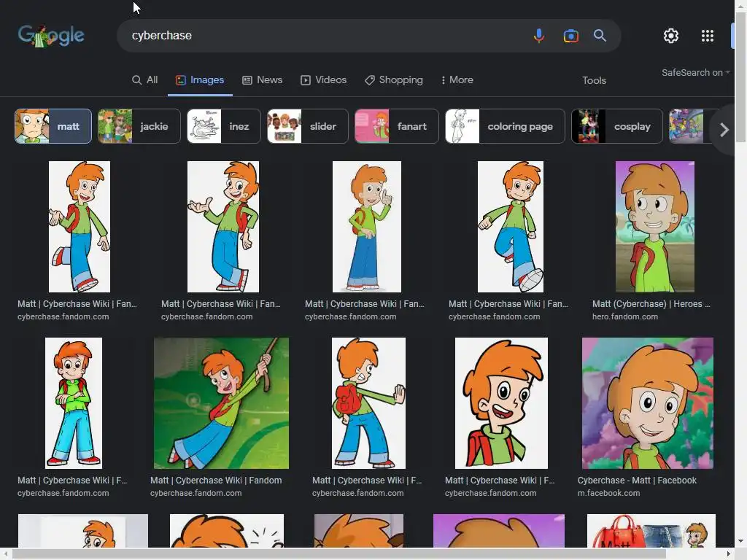Select the jackie filter chip
Screen dimensions: 747x560
tap(139, 126)
